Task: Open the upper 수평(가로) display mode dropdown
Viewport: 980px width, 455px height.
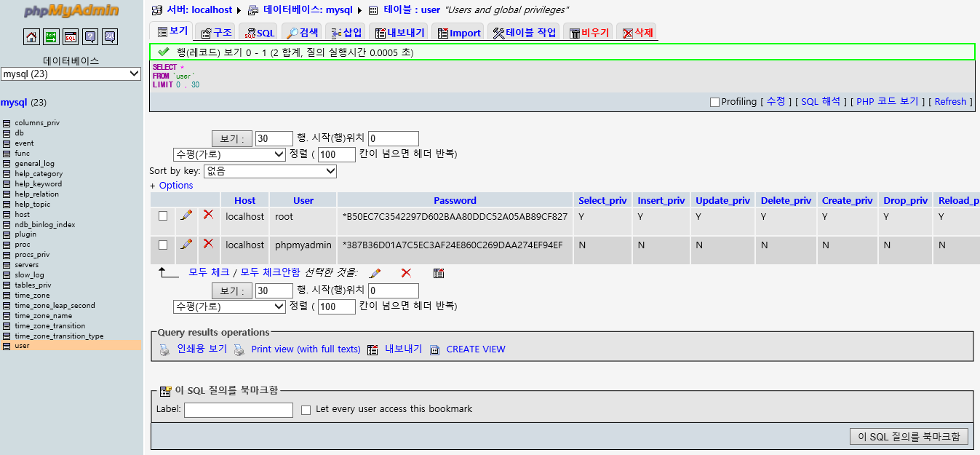Action: click(x=230, y=154)
